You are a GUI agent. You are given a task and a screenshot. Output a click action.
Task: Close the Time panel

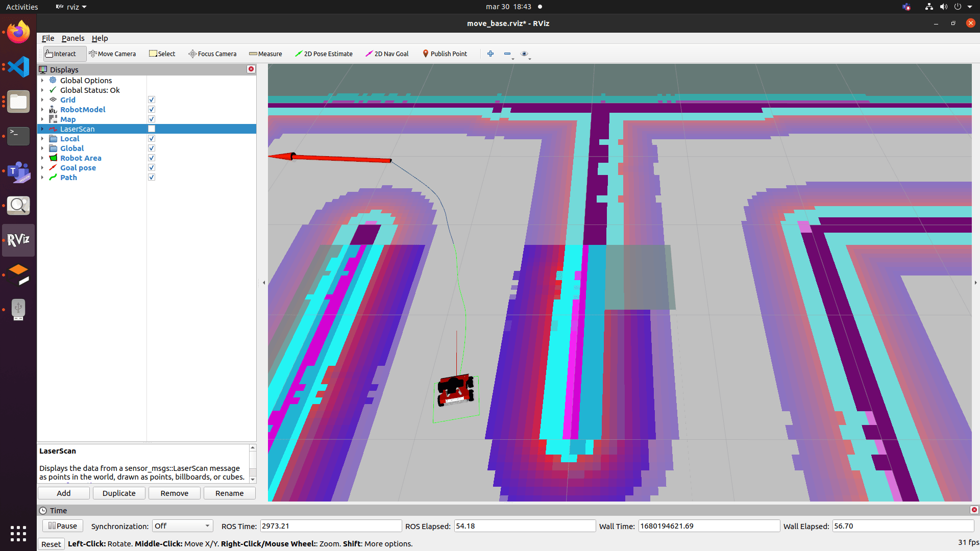974,510
